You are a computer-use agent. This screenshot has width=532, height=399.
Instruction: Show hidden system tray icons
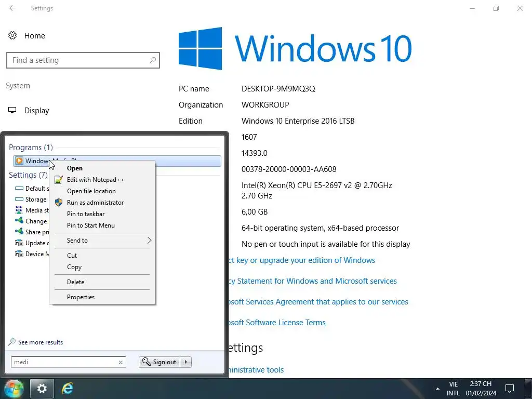pyautogui.click(x=437, y=389)
